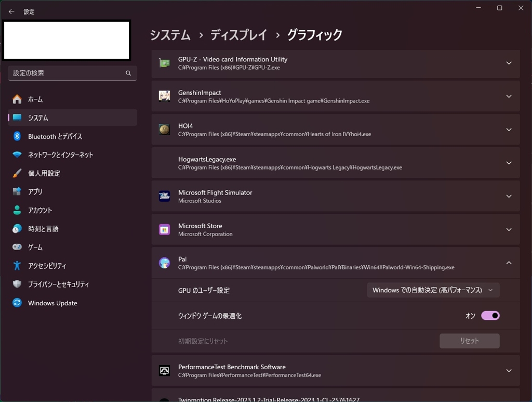Expand the Microsoft Store entry chevron

coord(509,229)
